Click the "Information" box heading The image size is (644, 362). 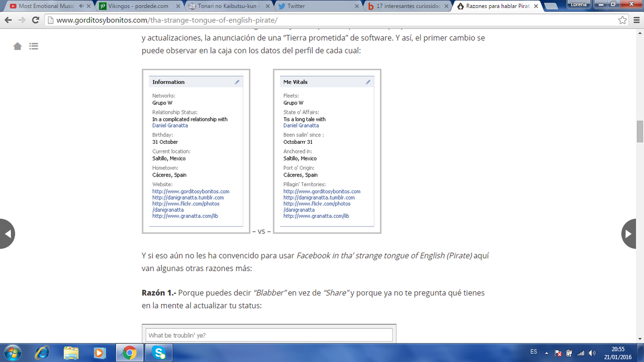tap(169, 82)
